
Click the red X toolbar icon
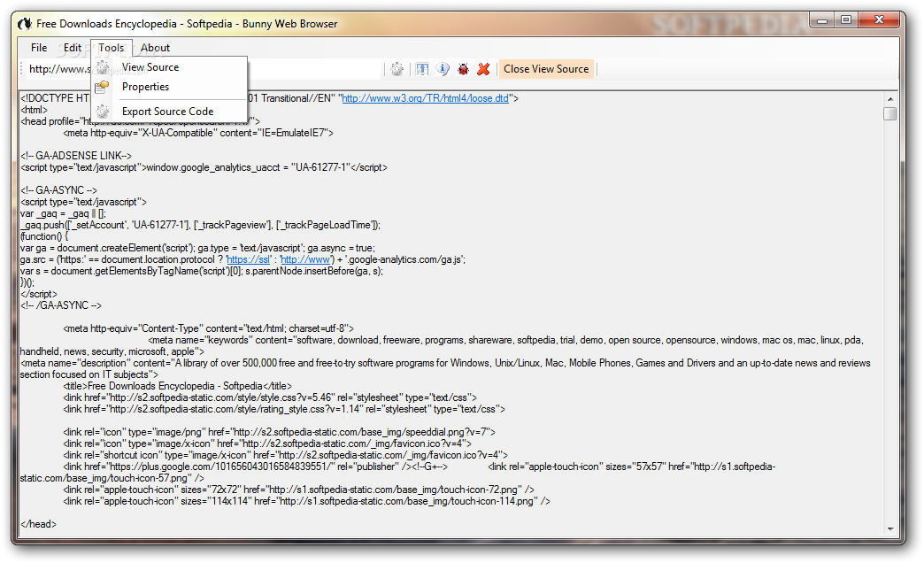point(483,69)
